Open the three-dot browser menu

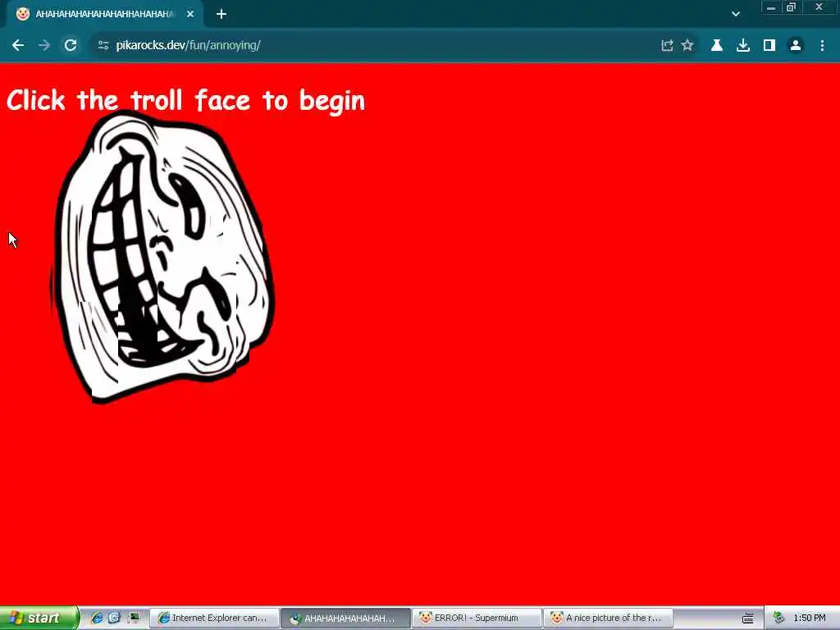822,46
